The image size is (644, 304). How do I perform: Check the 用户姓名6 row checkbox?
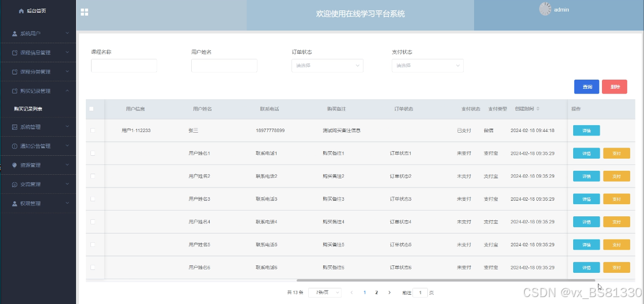[93, 268]
